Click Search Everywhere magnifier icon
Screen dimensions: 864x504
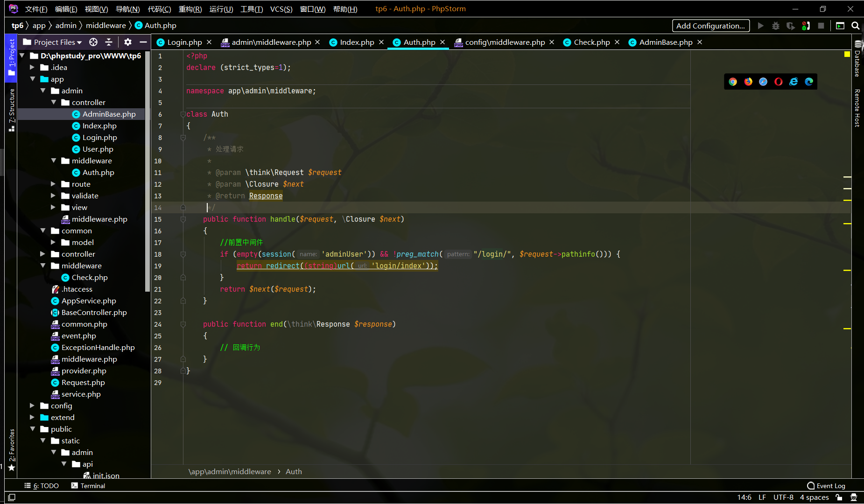pos(855,26)
